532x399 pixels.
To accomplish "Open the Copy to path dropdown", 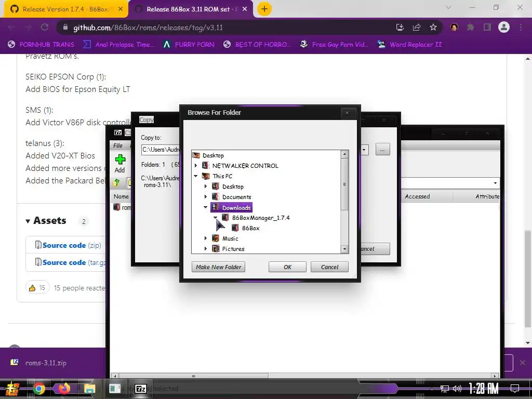I will tap(365, 150).
